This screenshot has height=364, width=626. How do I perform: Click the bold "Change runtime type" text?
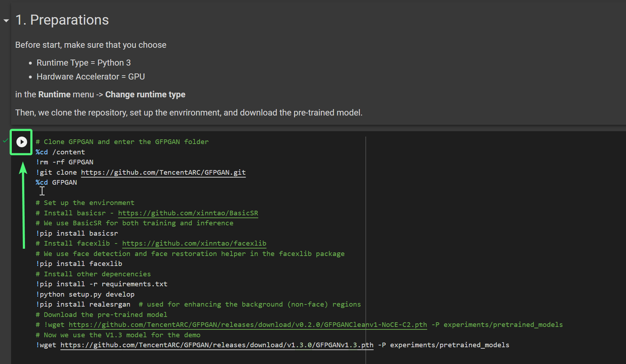coord(145,94)
